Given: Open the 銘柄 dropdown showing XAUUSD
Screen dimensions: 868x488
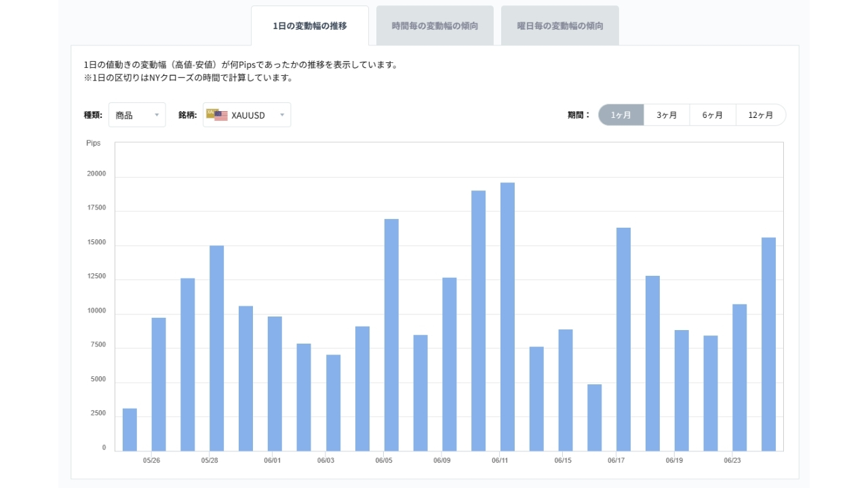Looking at the screenshot, I should point(247,115).
